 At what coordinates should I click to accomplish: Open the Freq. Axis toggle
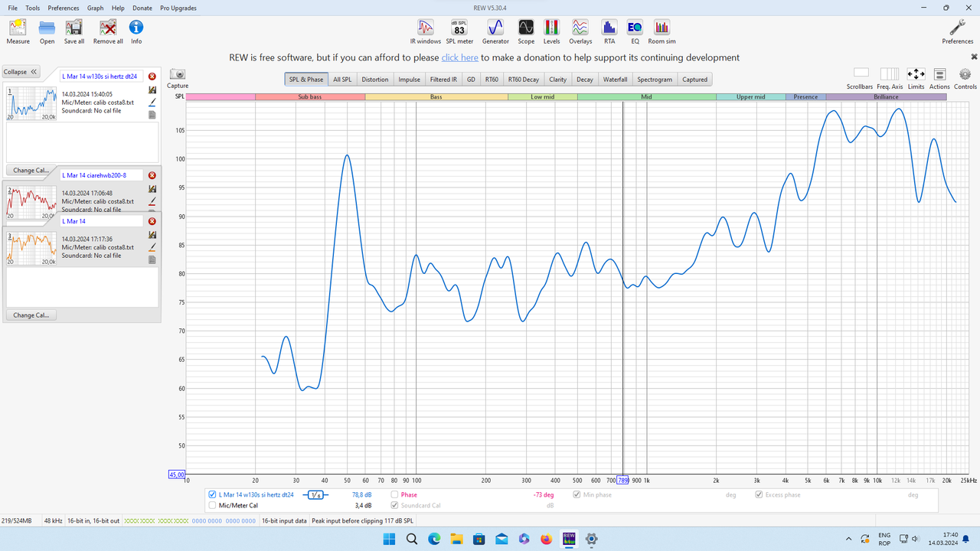(889, 78)
